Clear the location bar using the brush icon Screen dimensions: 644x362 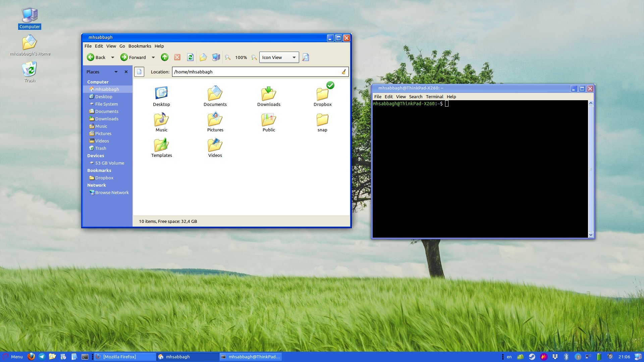click(343, 72)
